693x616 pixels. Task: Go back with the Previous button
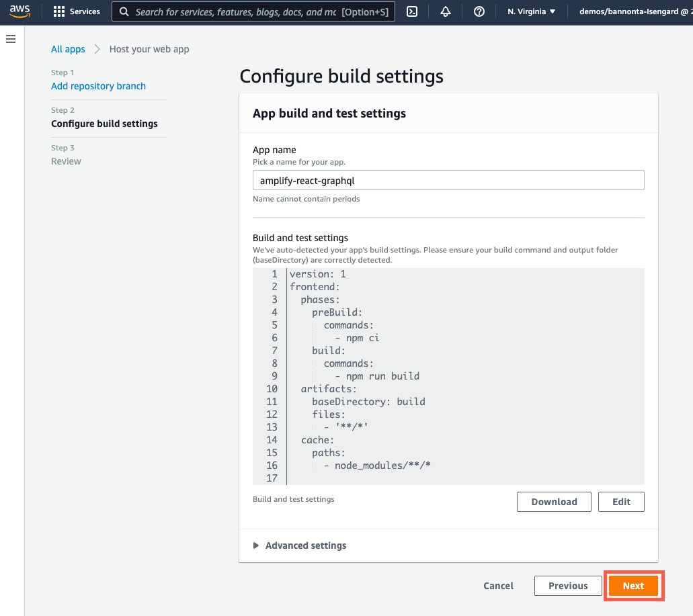[568, 586]
